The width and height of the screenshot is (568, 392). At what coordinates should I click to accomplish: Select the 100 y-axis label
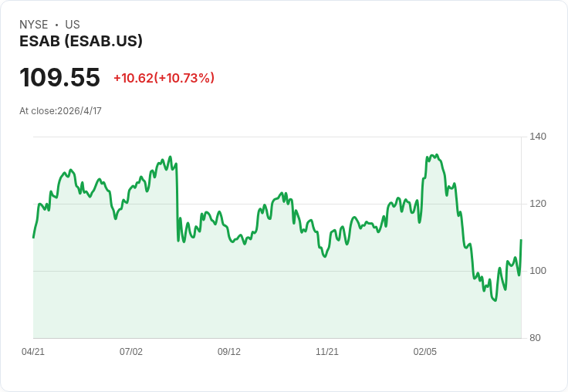[x=538, y=271]
